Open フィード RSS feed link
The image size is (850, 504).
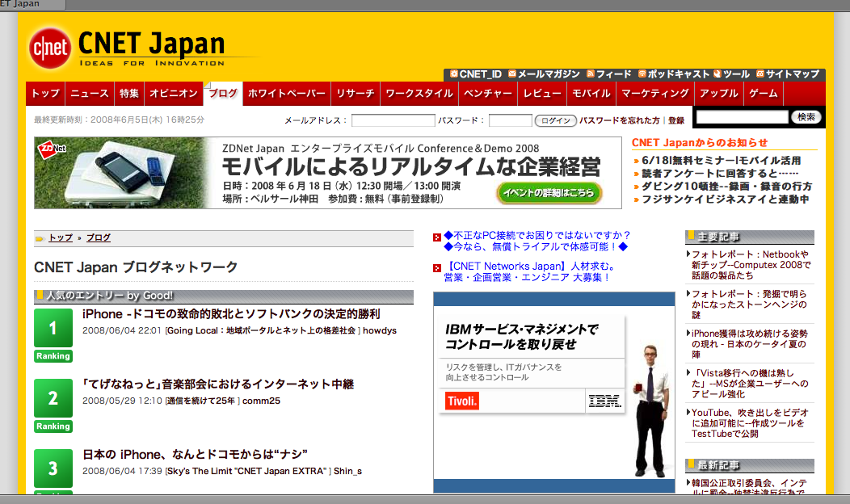point(609,73)
